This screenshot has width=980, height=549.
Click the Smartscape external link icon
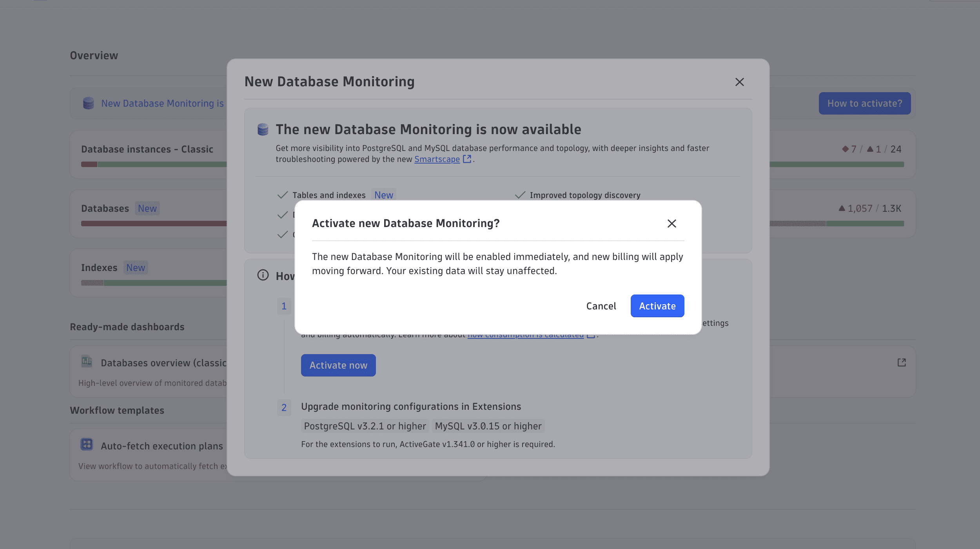[467, 159]
